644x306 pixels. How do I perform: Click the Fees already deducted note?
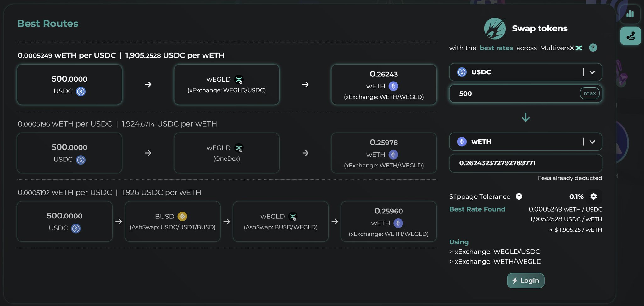[570, 178]
